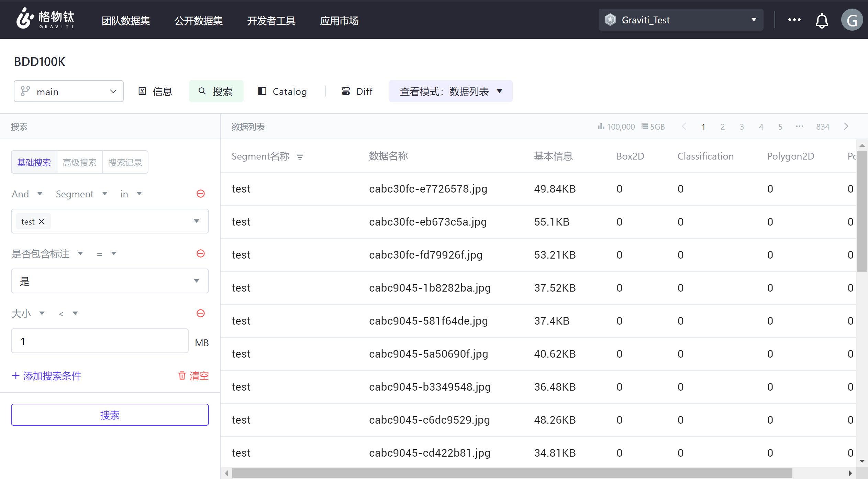Open the Graviti_Test team dropdown
The height and width of the screenshot is (479, 868).
point(680,20)
